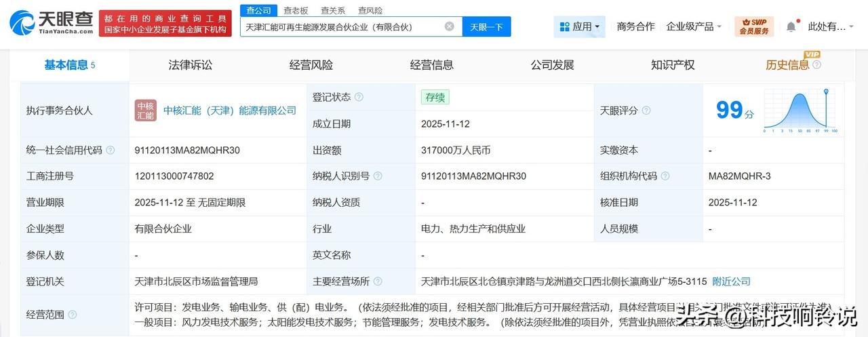Click the 参保人数 label
The width and height of the screenshot is (868, 337).
coord(45,255)
